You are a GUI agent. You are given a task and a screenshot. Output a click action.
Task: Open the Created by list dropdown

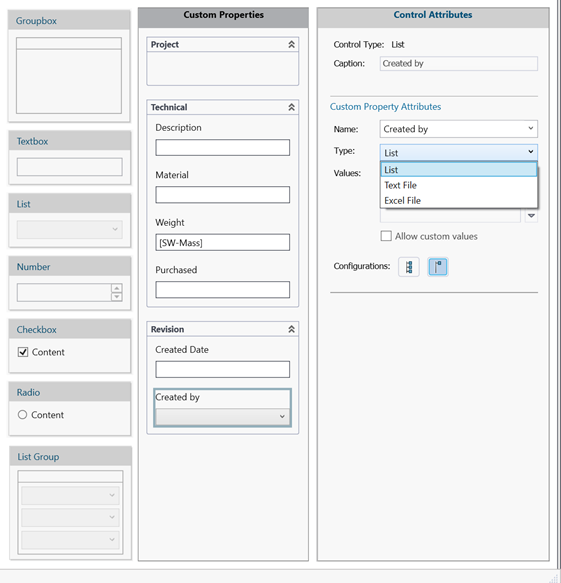pyautogui.click(x=222, y=416)
